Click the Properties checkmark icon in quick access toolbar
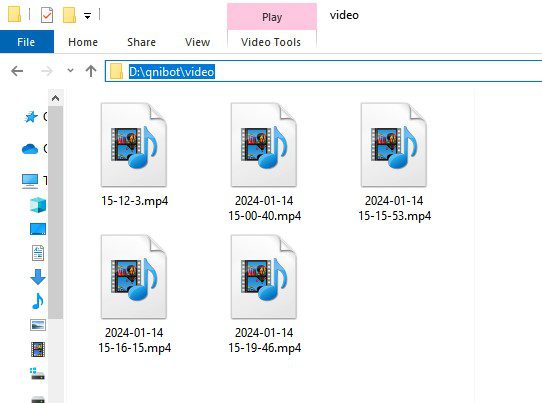 (x=47, y=15)
